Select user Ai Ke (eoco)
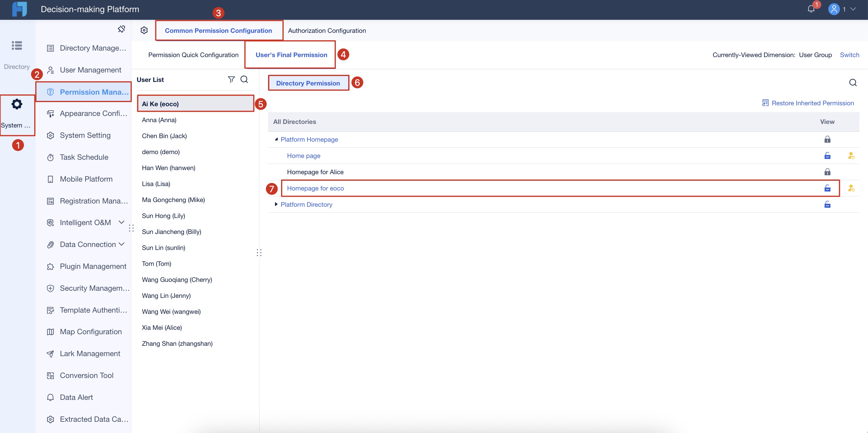Viewport: 868px width, 433px height. (x=196, y=104)
